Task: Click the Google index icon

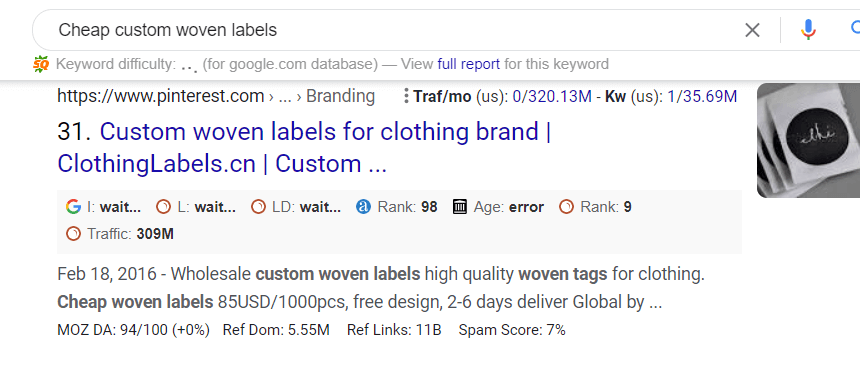Action: click(x=73, y=207)
